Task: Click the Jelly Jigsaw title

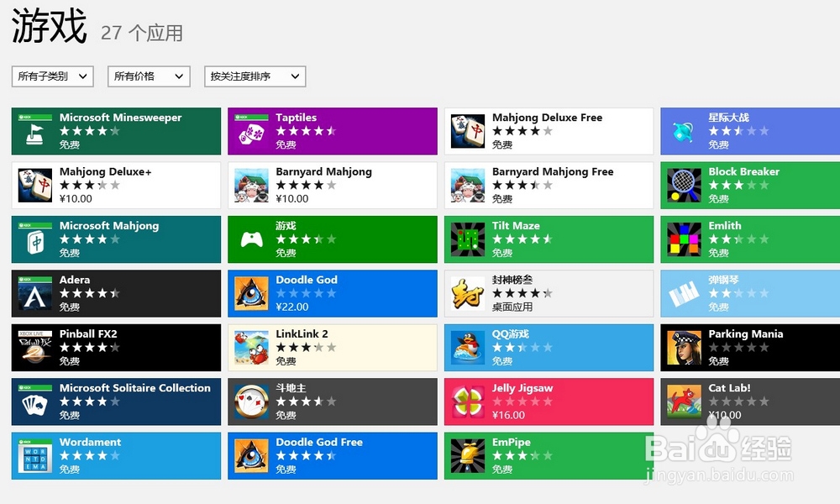Action: tap(522, 388)
